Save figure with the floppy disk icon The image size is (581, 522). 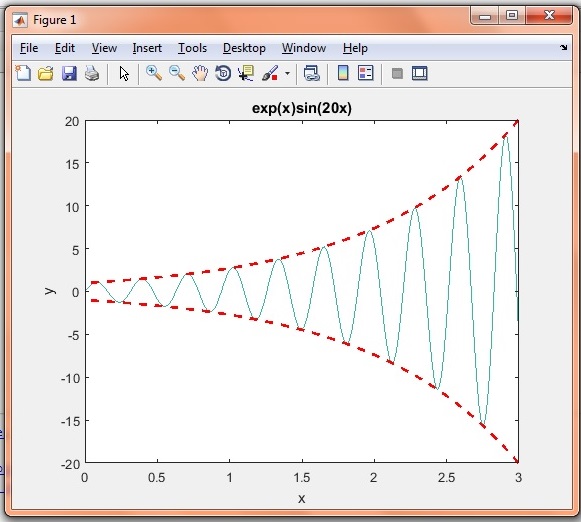(69, 73)
